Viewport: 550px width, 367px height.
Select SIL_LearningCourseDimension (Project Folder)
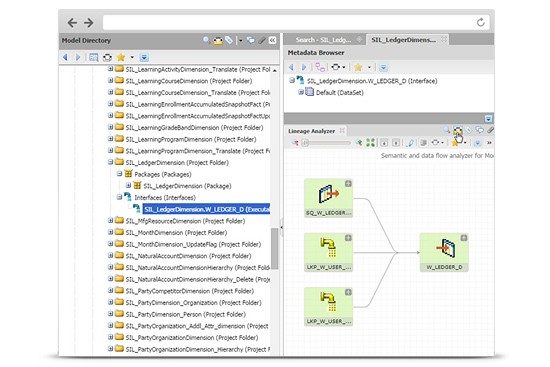click(189, 81)
